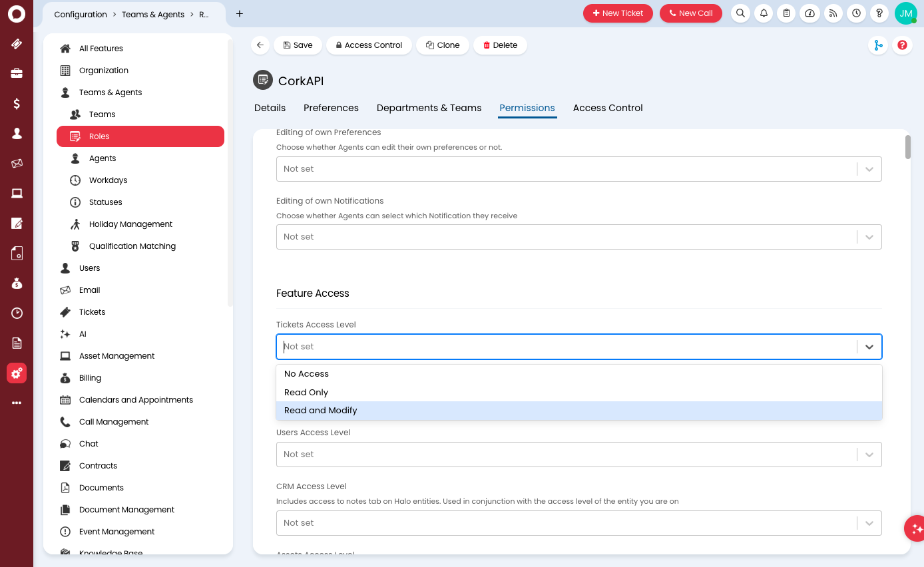Image resolution: width=924 pixels, height=567 pixels.
Task: Open the clipboard icon in the header
Action: click(x=787, y=13)
